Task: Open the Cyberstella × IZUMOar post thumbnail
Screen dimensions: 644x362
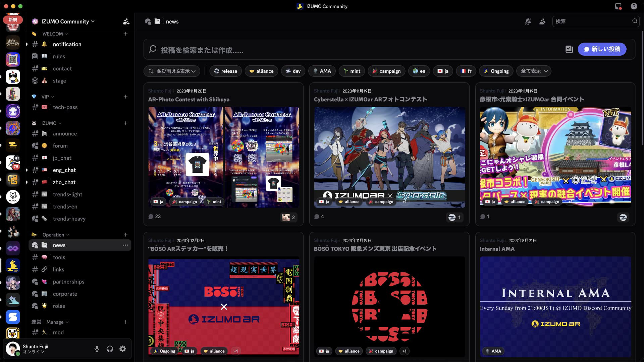Action: [x=389, y=157]
